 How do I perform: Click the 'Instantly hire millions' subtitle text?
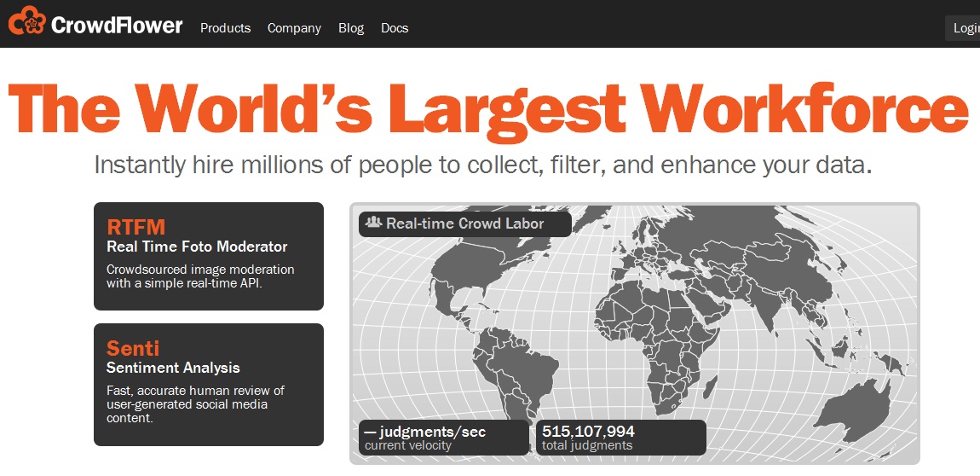point(483,165)
